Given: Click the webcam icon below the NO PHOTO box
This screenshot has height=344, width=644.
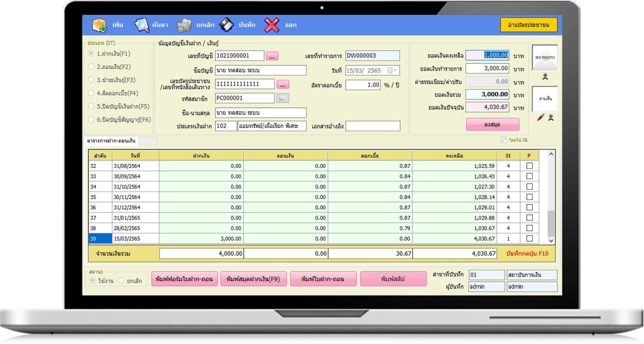Looking at the screenshot, I should tap(545, 77).
